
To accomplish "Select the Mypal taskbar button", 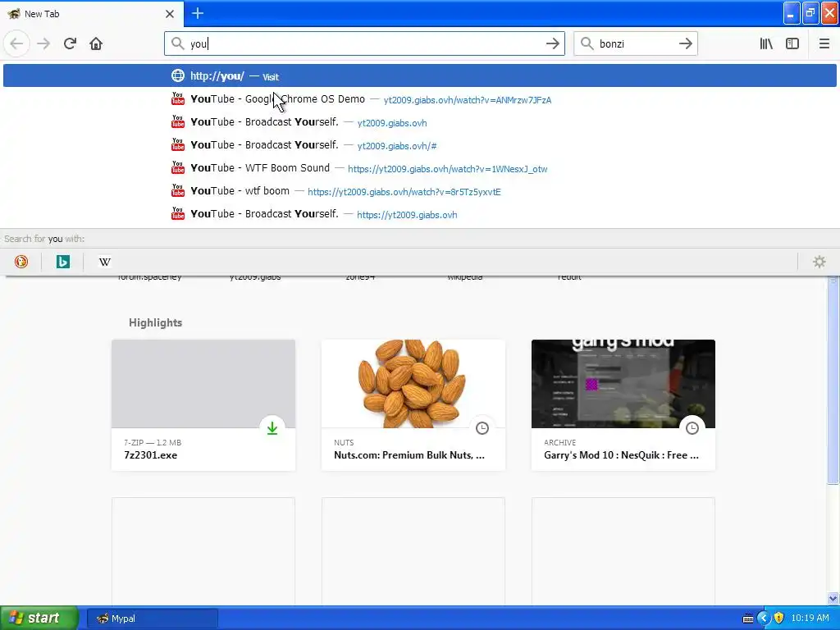I will click(152, 619).
